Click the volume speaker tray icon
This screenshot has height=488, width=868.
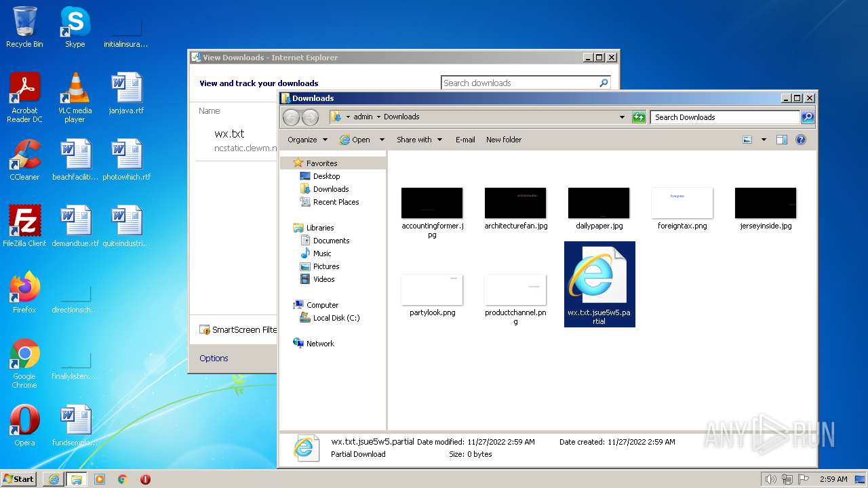(770, 479)
